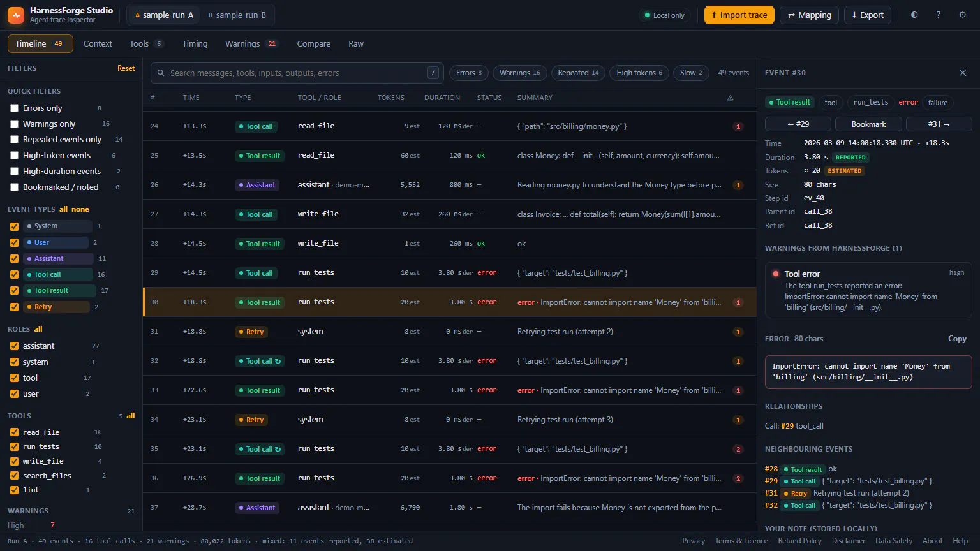Uncheck the assistant role filter

(x=14, y=346)
